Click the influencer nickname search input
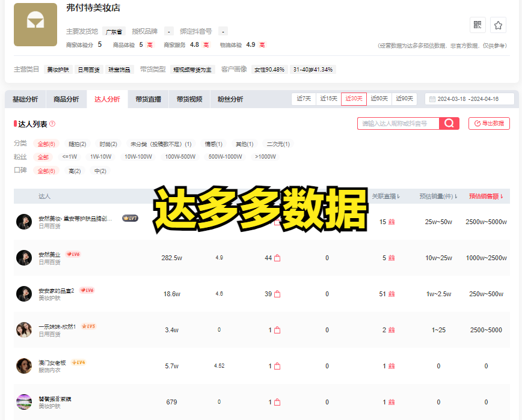522x420 pixels. (x=398, y=123)
